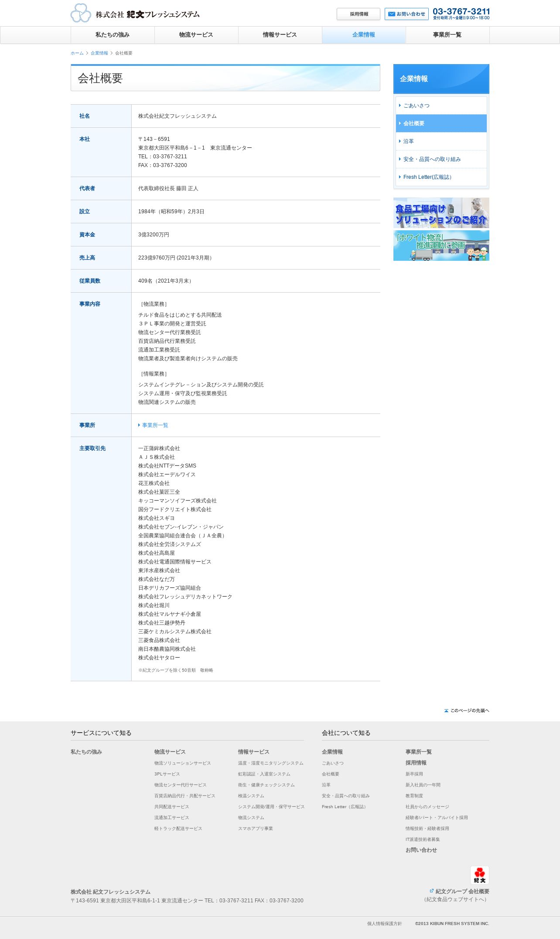Click the external link icon beside 紀文グループ 会社概要
This screenshot has height=939, width=560.
click(432, 891)
